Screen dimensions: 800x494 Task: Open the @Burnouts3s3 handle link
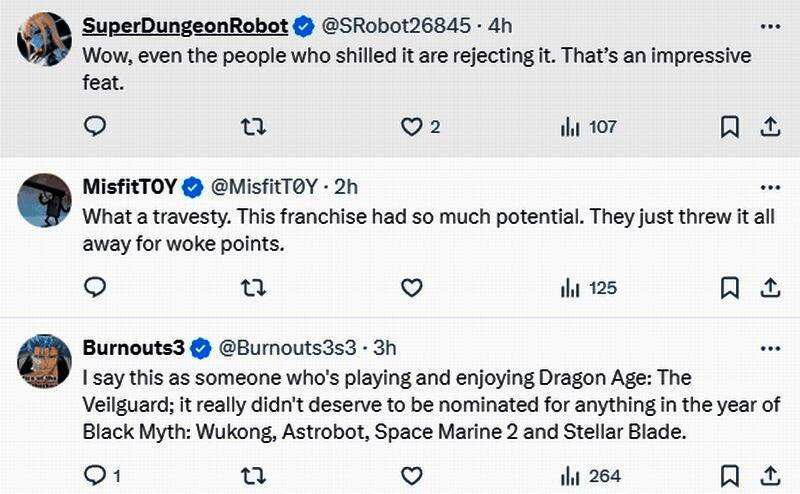click(x=288, y=348)
